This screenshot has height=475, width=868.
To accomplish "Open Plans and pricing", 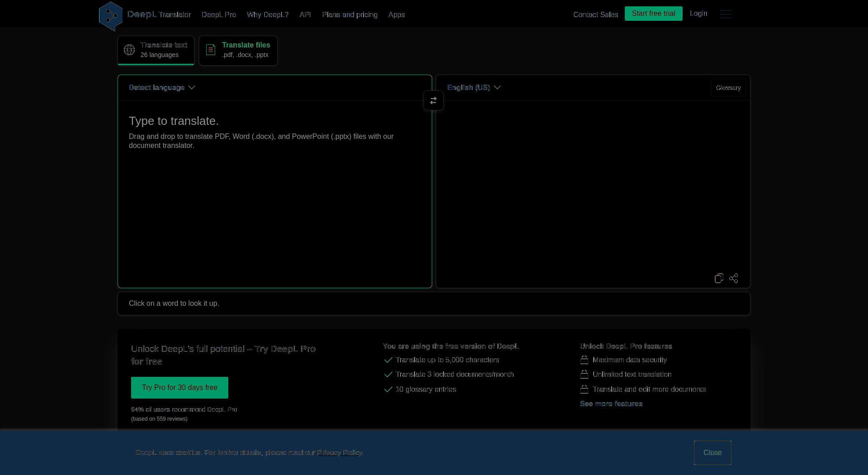I will (350, 15).
